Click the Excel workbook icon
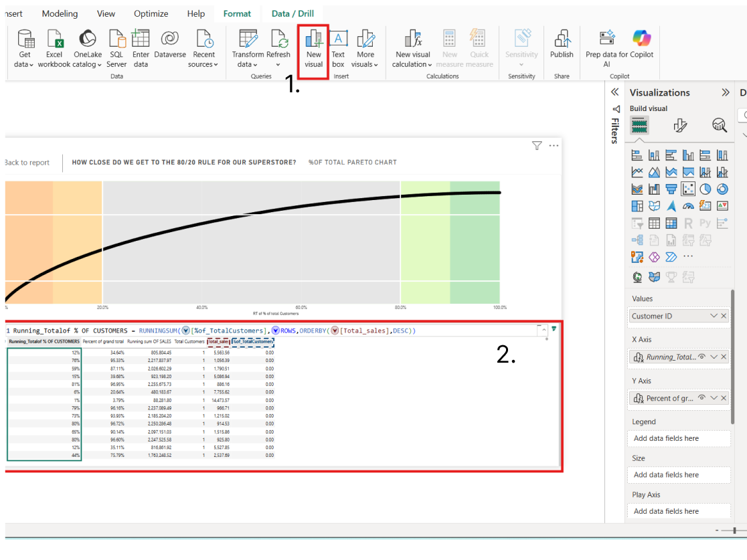Image resolution: width=747 pixels, height=560 pixels. click(54, 39)
